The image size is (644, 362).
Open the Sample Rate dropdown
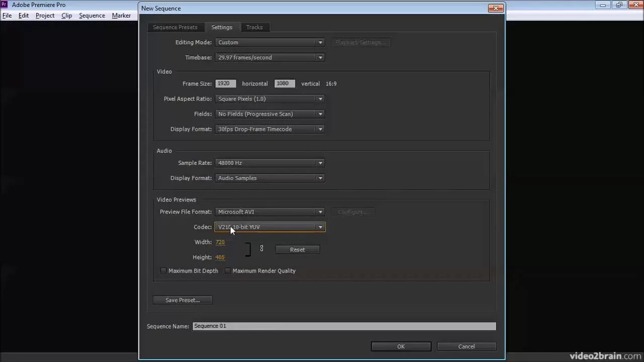click(x=270, y=163)
